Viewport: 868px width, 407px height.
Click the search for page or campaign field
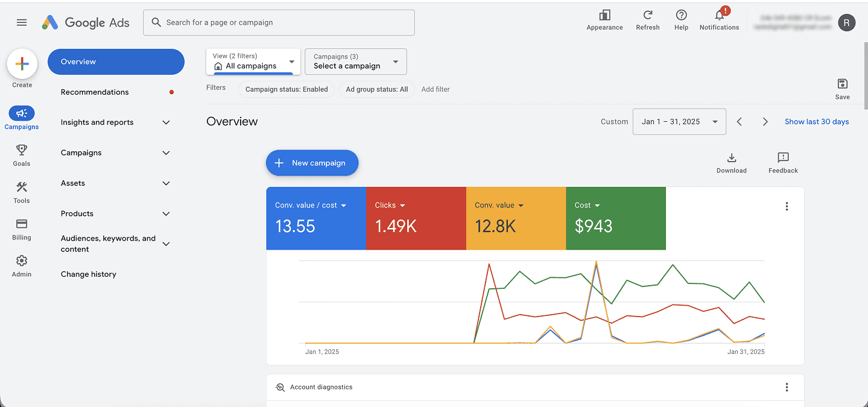(x=279, y=22)
